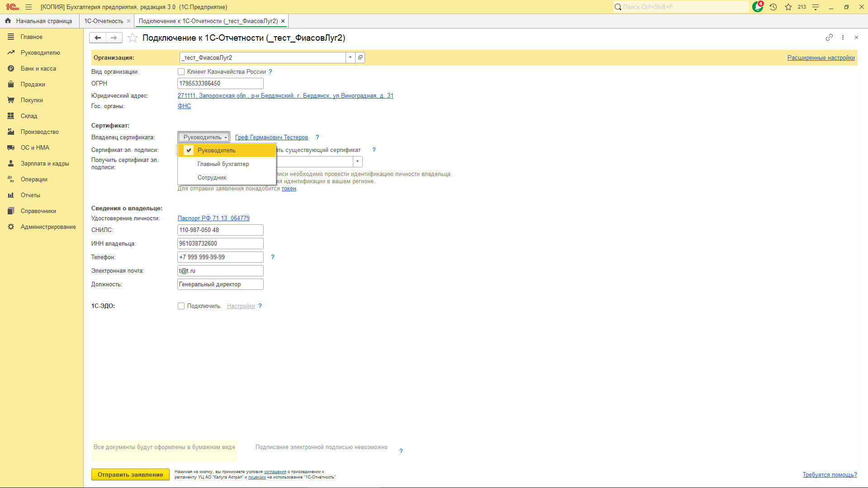Open Справочники section in sidebar
Image resolution: width=868 pixels, height=488 pixels.
coord(42,211)
